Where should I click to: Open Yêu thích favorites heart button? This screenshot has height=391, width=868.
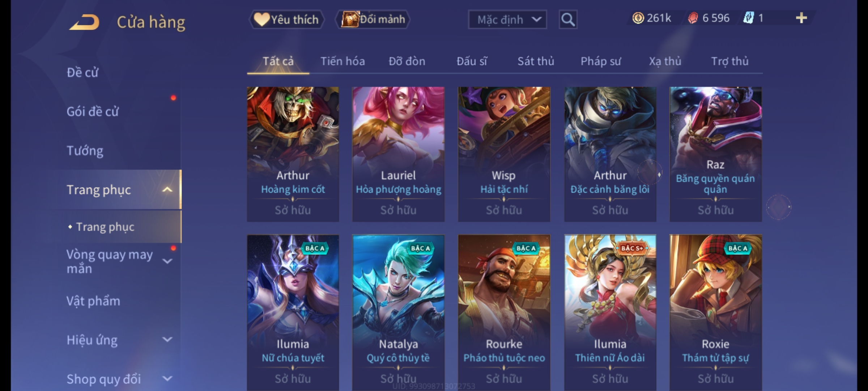[286, 19]
